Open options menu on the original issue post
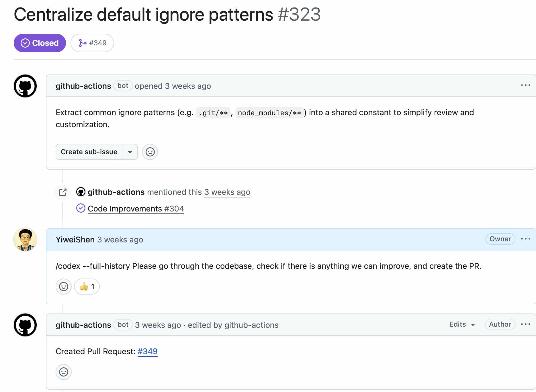Image resolution: width=536 pixels, height=392 pixels. [525, 85]
